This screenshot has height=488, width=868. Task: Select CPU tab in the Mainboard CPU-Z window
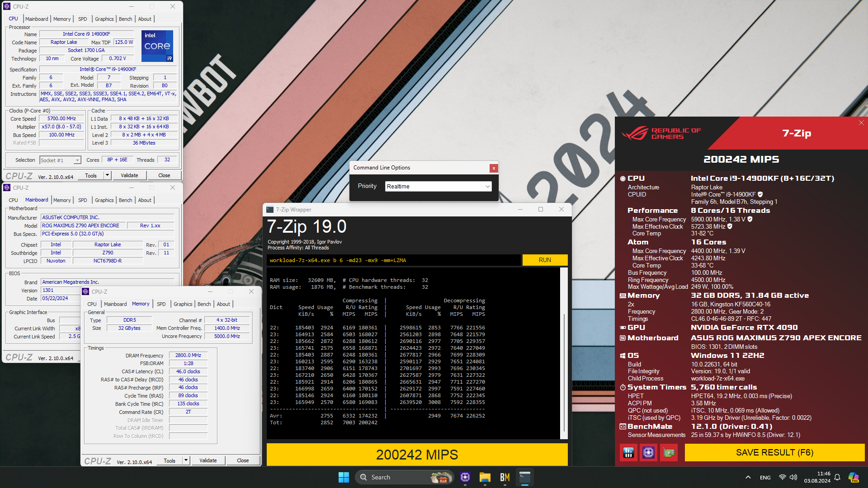click(14, 200)
